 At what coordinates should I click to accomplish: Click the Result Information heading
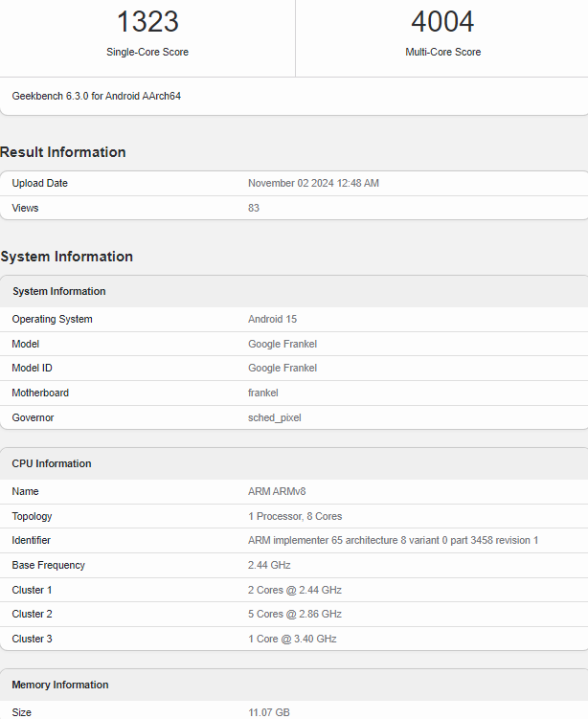pyautogui.click(x=63, y=152)
